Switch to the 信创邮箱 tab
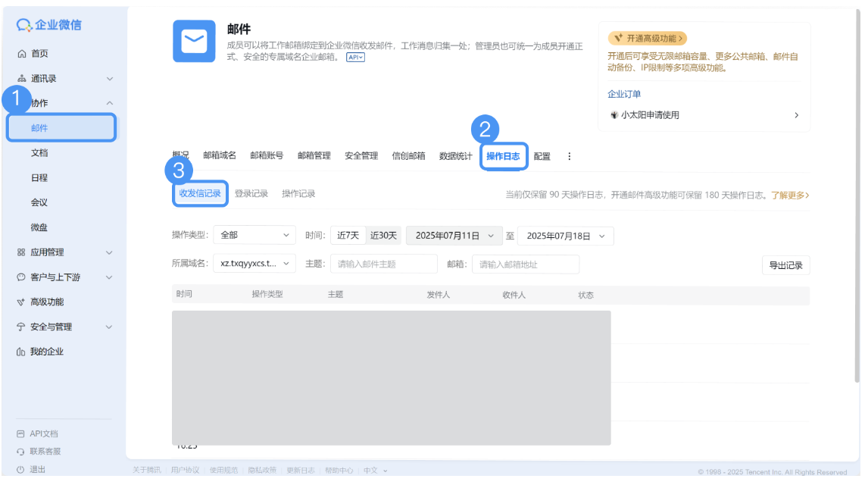This screenshot has width=868, height=488. (408, 156)
